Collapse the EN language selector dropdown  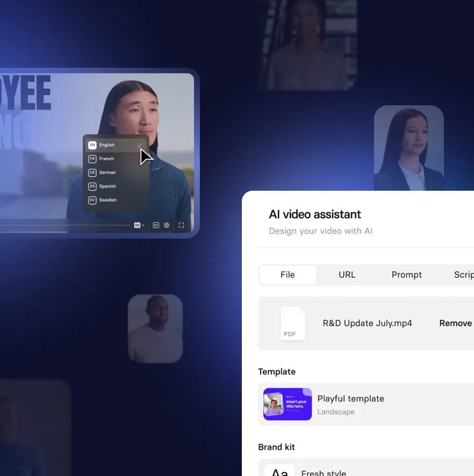[x=139, y=226]
